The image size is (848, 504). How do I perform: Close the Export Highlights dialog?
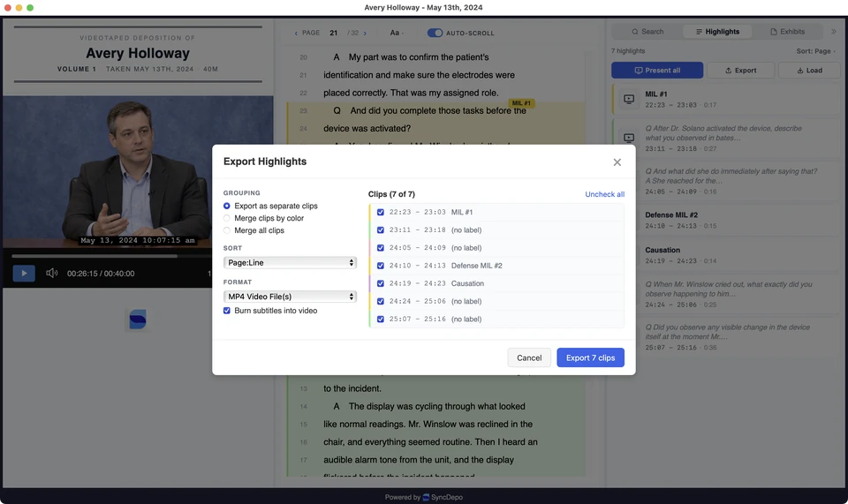(617, 162)
